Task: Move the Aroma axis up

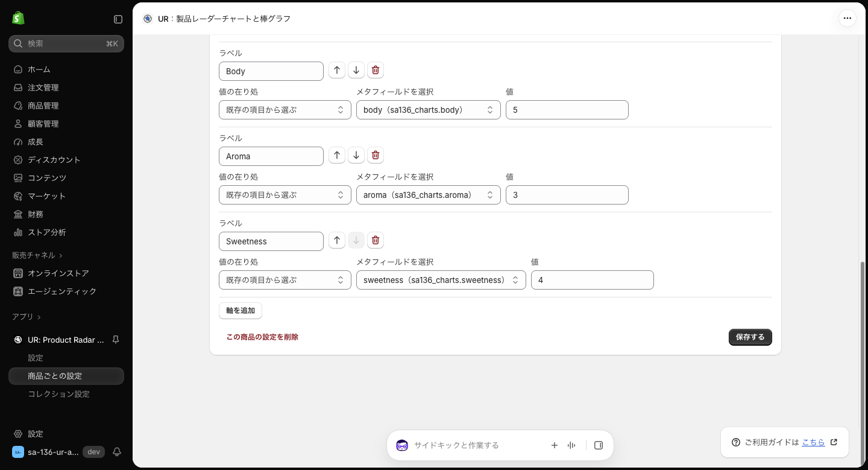Action: [337, 156]
